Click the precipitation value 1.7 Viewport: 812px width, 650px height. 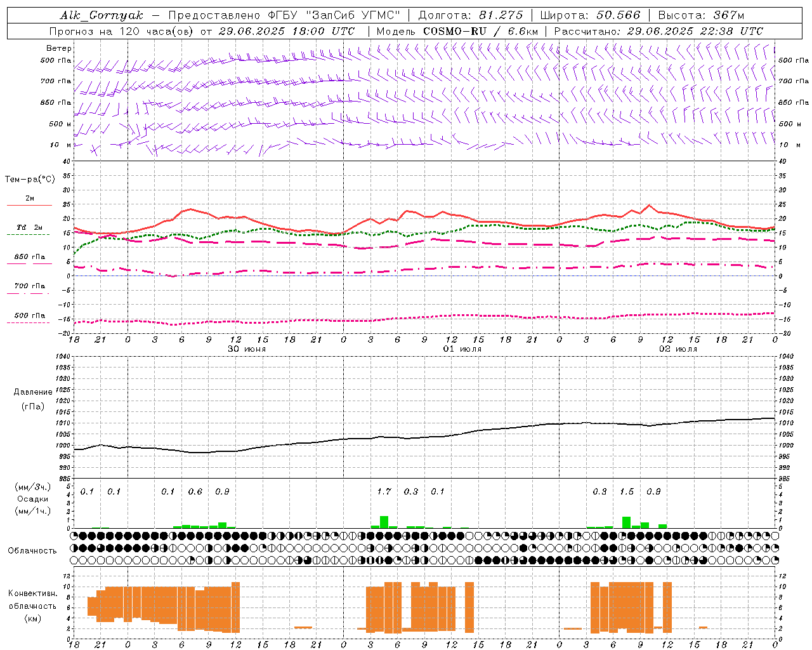384,492
